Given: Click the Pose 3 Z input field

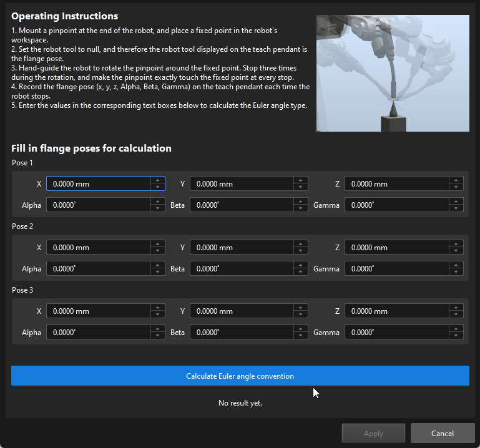Looking at the screenshot, I should [x=396, y=311].
